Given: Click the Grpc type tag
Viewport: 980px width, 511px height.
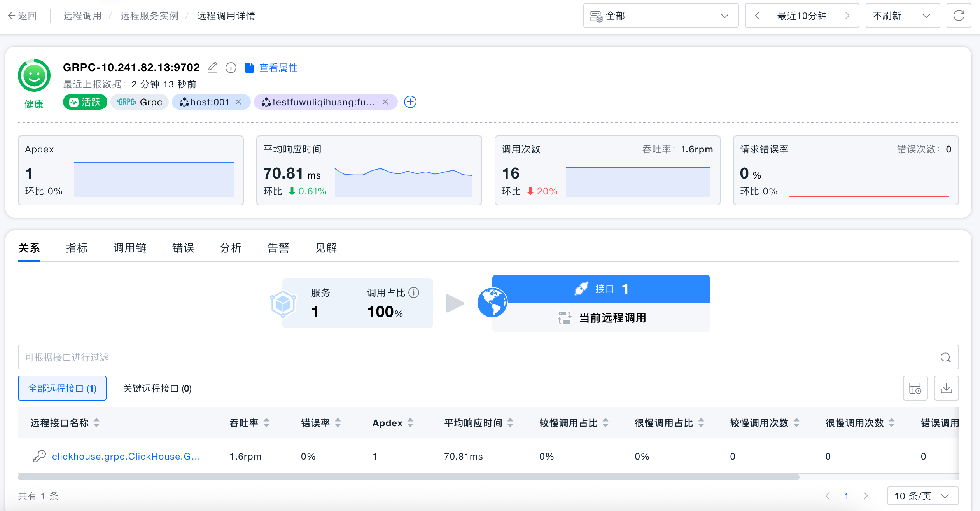Looking at the screenshot, I should pos(140,102).
